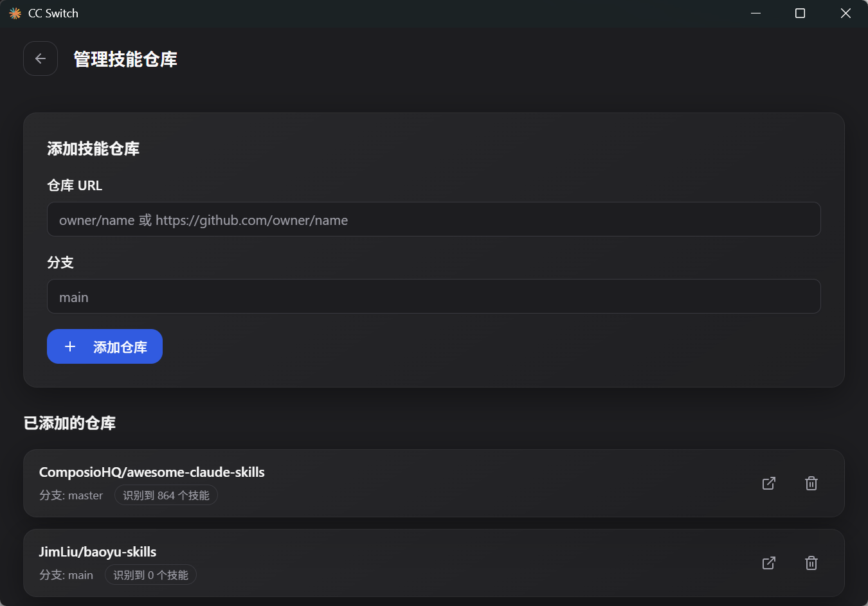Click the 管理技能仓库 page title
The image size is (868, 606).
(125, 59)
